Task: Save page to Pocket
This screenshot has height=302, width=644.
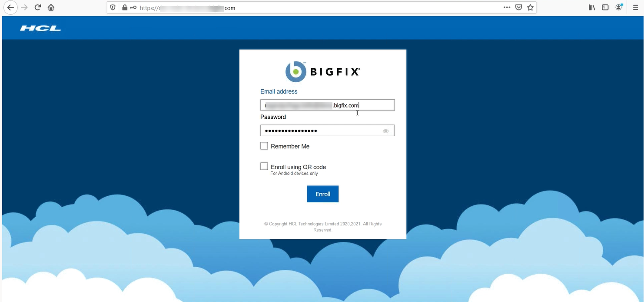Action: coord(518,7)
